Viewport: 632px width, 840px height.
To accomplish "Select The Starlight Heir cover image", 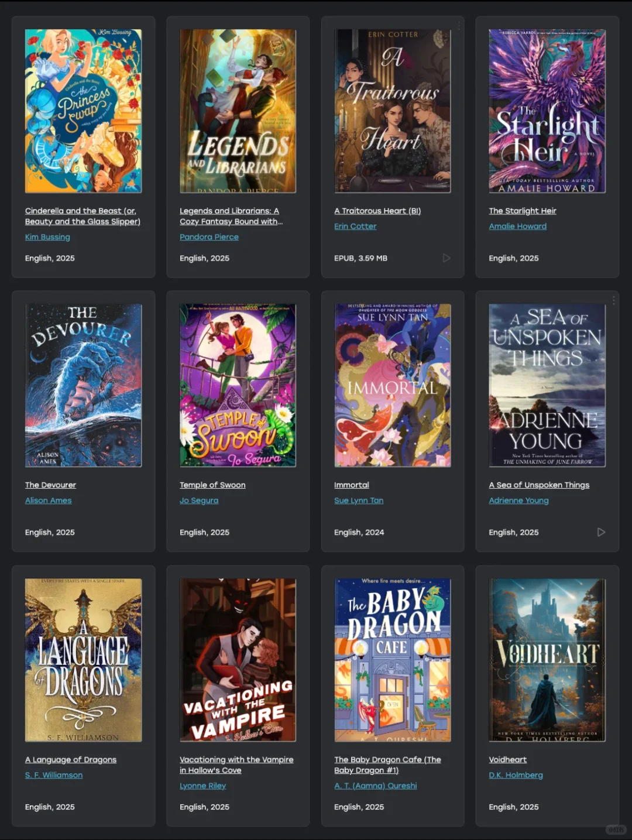I will pos(547,111).
